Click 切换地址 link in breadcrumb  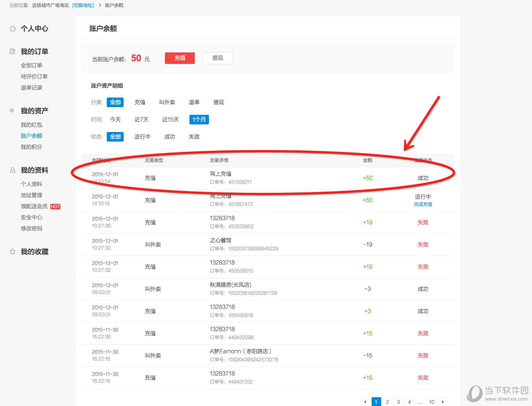[83, 5]
